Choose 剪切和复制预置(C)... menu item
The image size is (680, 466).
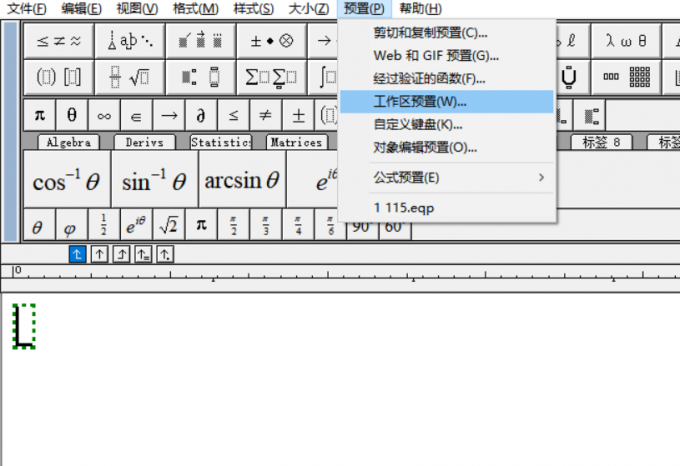pos(447,33)
